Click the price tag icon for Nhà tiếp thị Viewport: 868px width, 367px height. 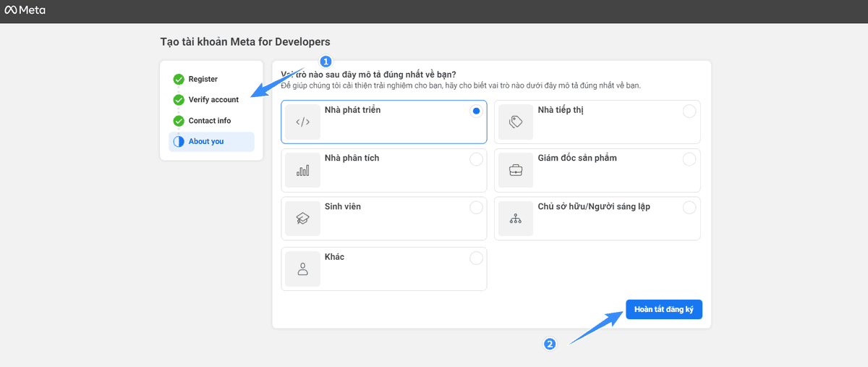click(516, 122)
